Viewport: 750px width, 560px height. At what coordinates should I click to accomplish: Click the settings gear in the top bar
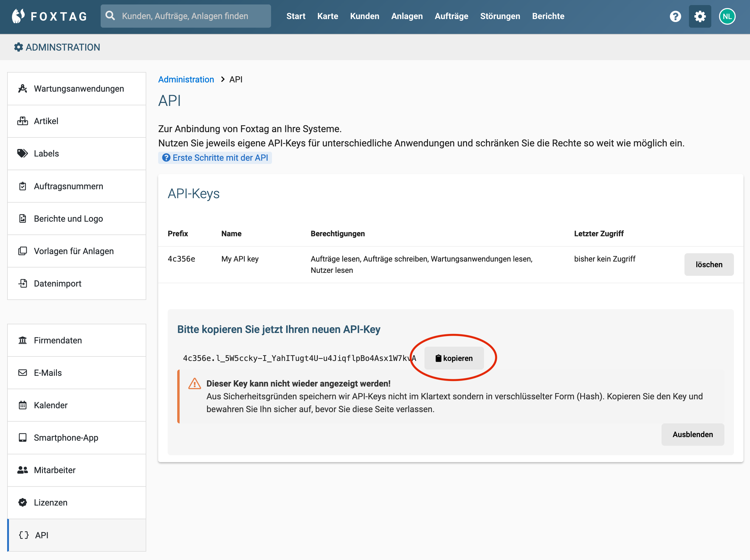click(700, 16)
